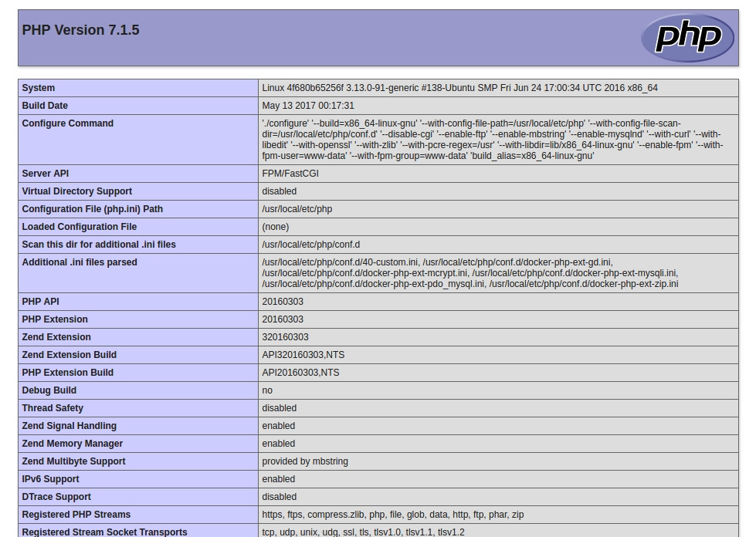Image resolution: width=756 pixels, height=537 pixels.
Task: Select the FPM/FastCGI Server API value
Action: [290, 174]
